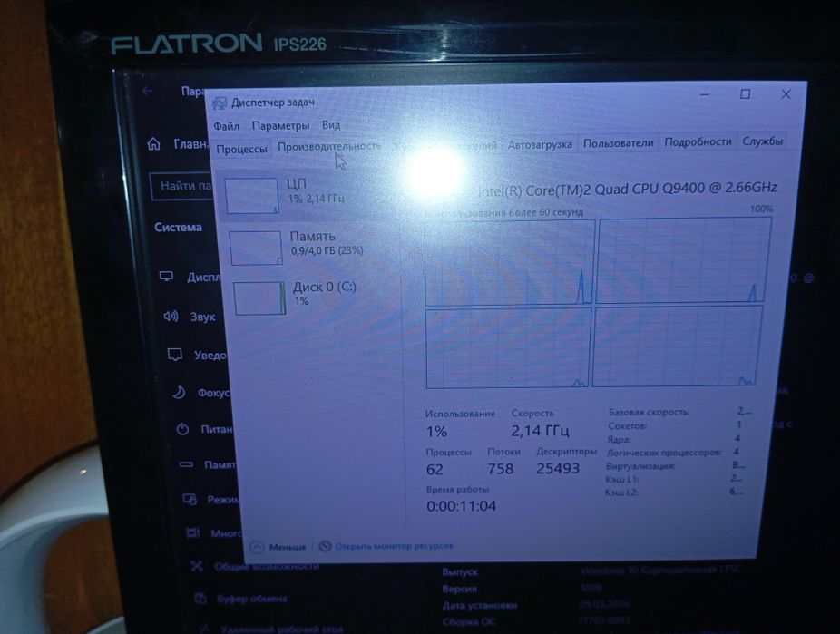
Task: Open Питание via its power icon
Action: [182, 429]
